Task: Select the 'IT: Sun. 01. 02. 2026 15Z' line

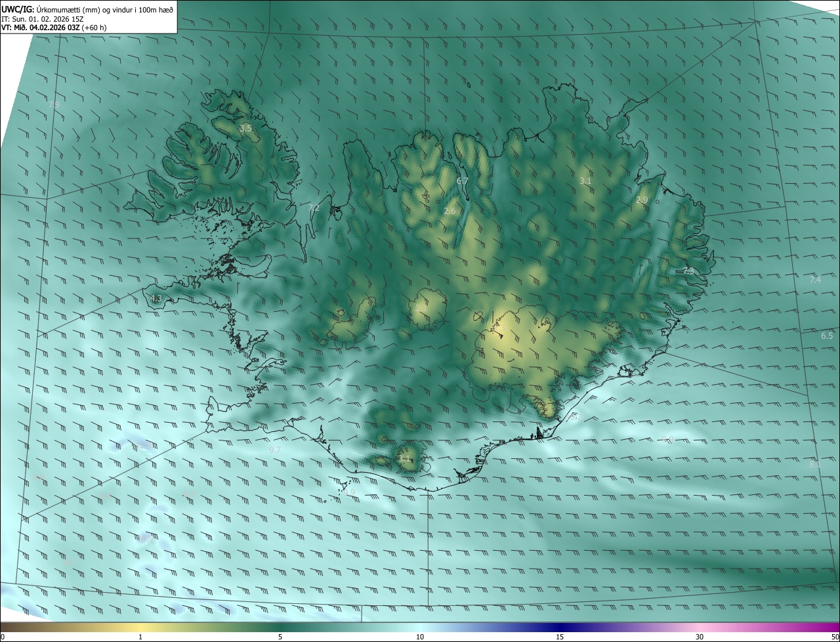Action: [x=43, y=18]
